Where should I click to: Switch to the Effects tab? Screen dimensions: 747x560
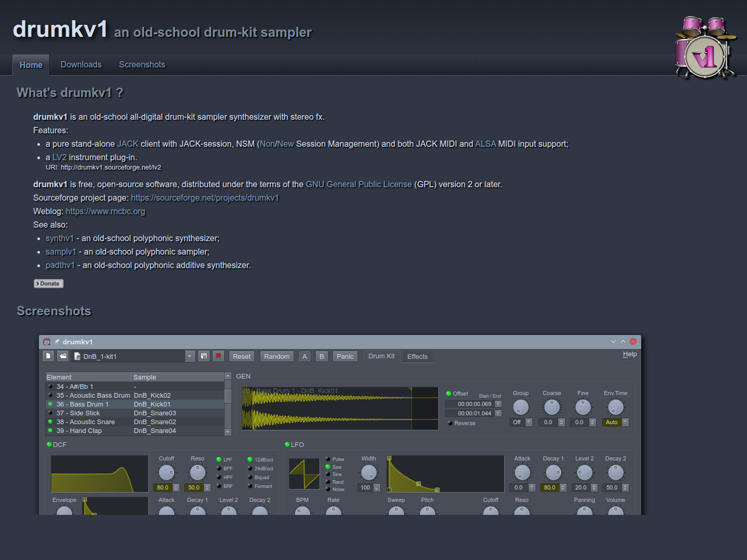tap(418, 357)
